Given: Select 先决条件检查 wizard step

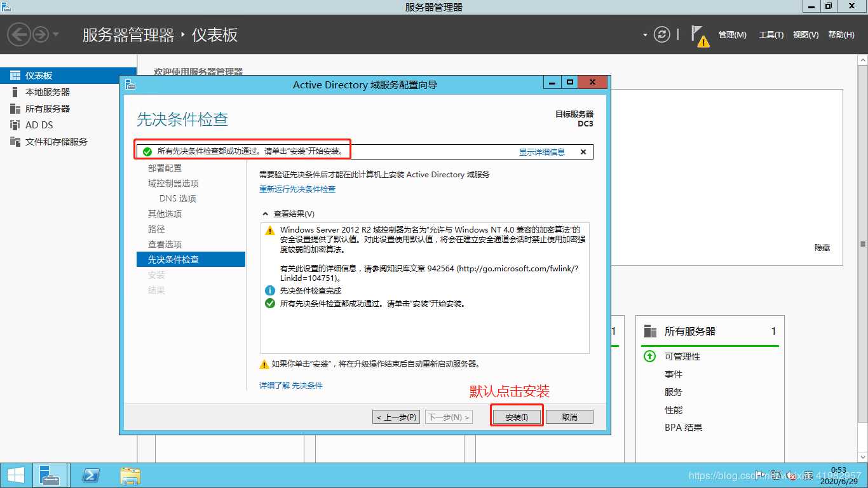Looking at the screenshot, I should point(191,259).
